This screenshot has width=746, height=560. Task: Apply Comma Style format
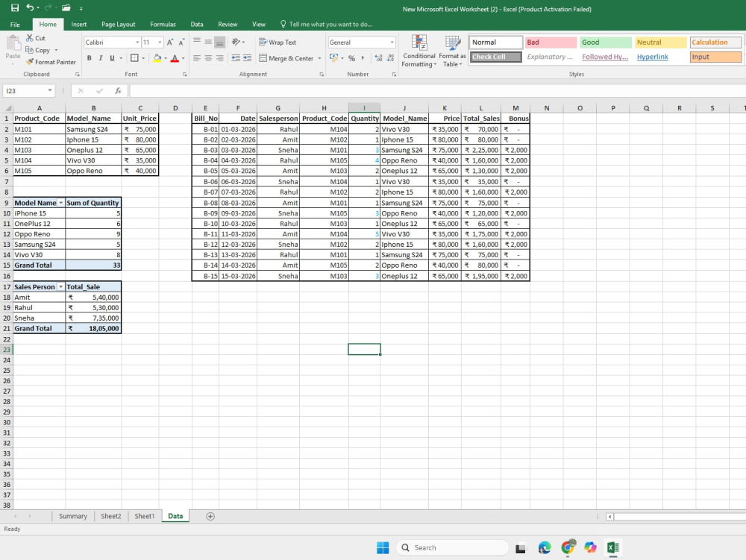pyautogui.click(x=363, y=58)
